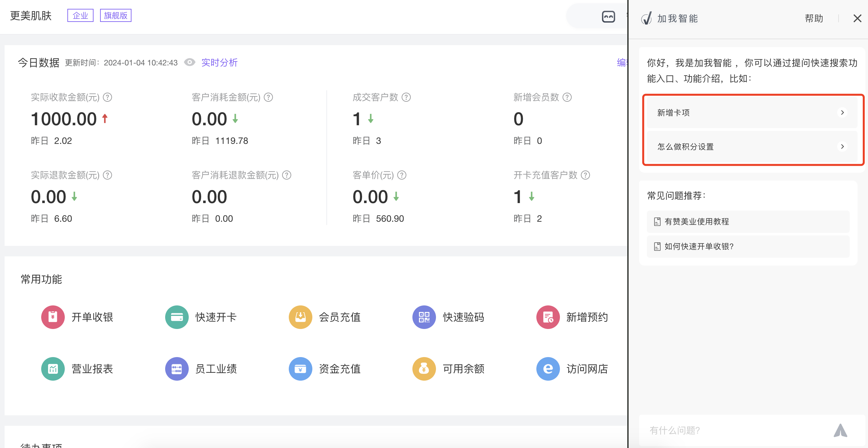Click the 旗舰版 badge
Image resolution: width=868 pixels, height=448 pixels.
tap(115, 15)
